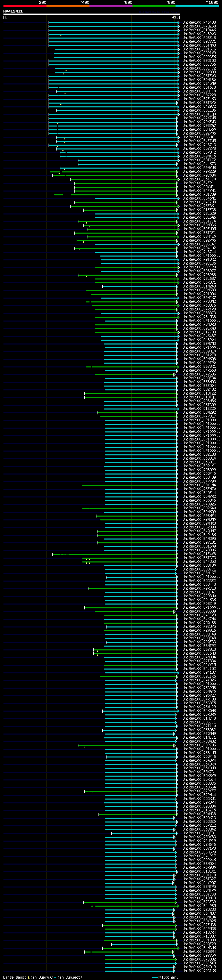The width and height of the screenshot is (222, 980).
Task: Select hit label UniRef100_B9S977
Action: pyautogui.click(x=199, y=271)
